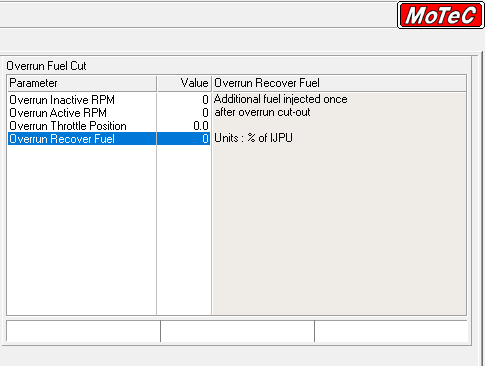Click the Value column header
This screenshot has height=366, width=485.
pyautogui.click(x=184, y=83)
